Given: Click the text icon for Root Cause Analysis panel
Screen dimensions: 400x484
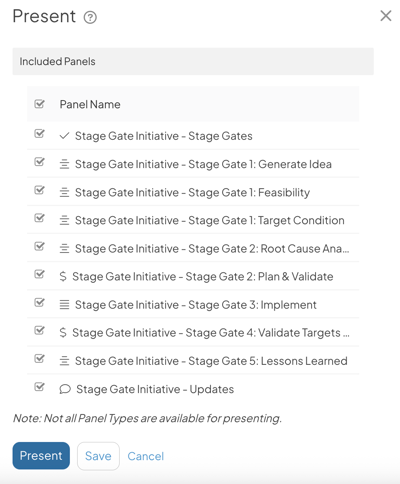Looking at the screenshot, I should 64,249.
